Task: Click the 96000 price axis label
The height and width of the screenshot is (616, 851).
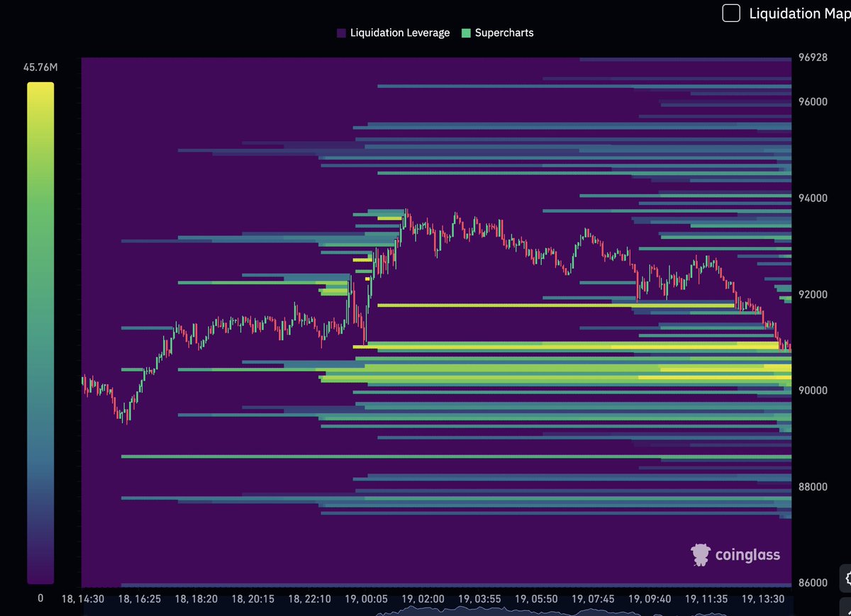Action: (x=813, y=101)
